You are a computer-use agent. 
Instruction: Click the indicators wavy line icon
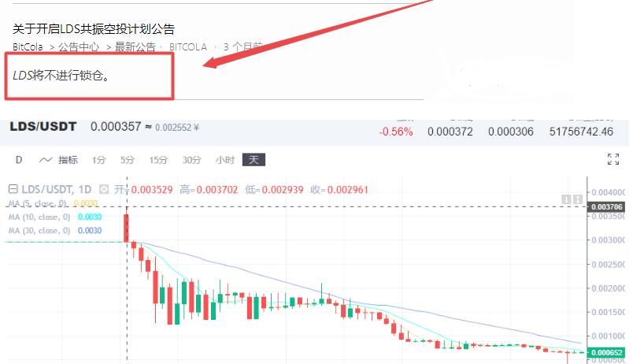point(45,160)
